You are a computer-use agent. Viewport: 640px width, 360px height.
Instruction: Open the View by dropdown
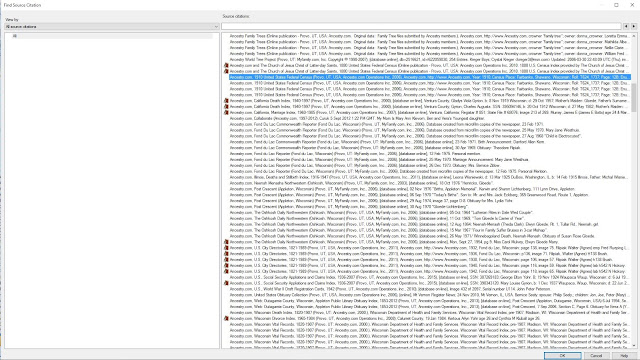pos(112,27)
